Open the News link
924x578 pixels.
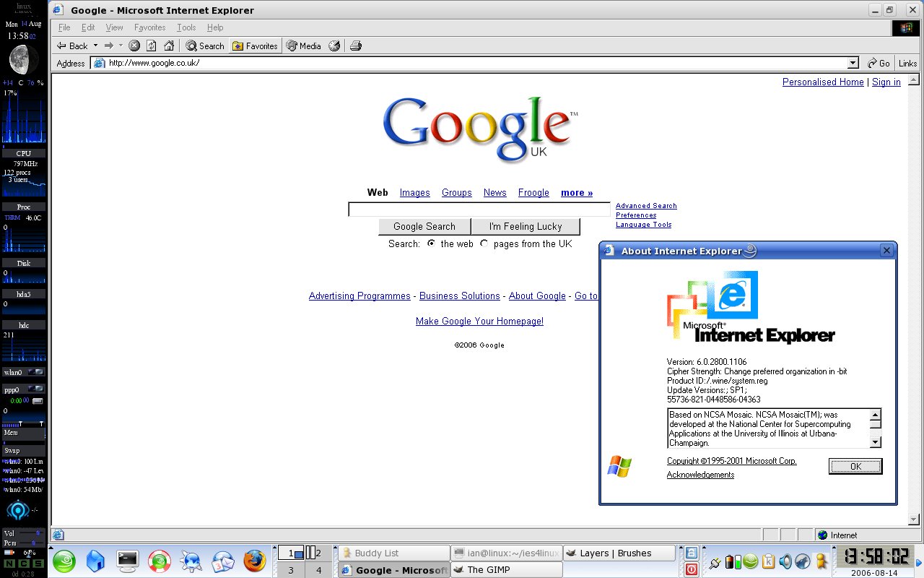[494, 193]
